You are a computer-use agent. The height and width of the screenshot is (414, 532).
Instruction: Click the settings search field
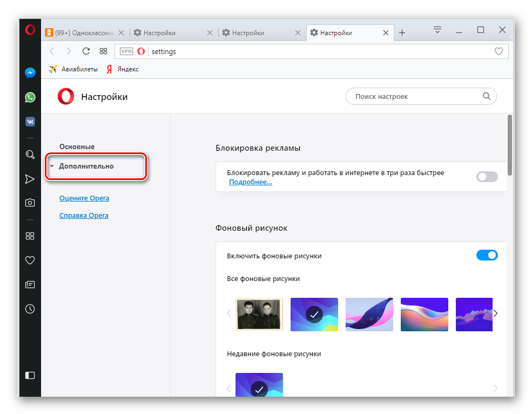[421, 96]
